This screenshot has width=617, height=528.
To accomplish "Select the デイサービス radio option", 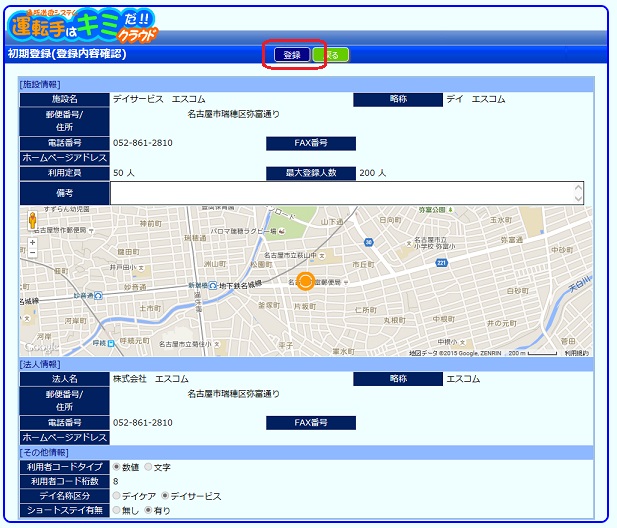I will coord(165,495).
